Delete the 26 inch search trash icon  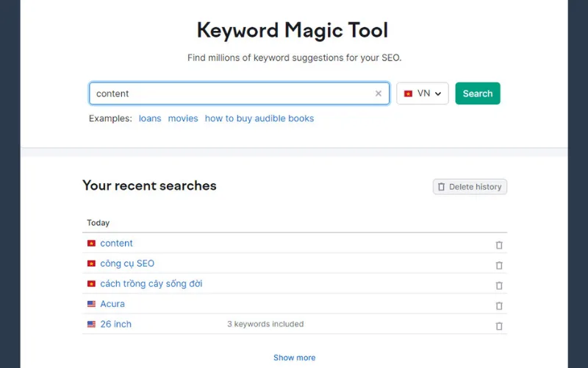click(x=499, y=326)
